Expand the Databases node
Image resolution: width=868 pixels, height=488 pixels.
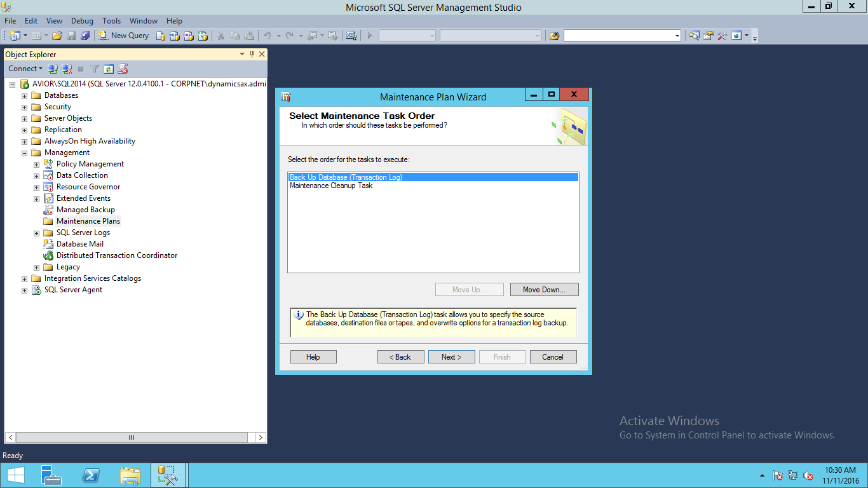25,95
